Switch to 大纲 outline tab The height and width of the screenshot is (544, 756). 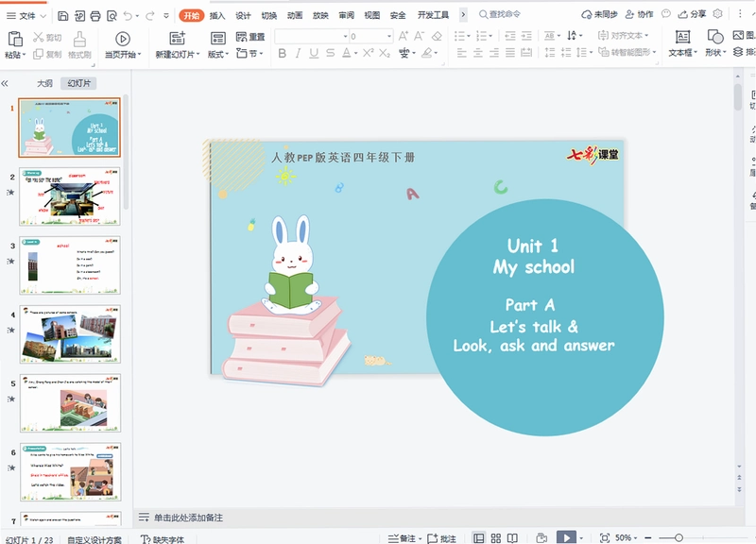[44, 83]
